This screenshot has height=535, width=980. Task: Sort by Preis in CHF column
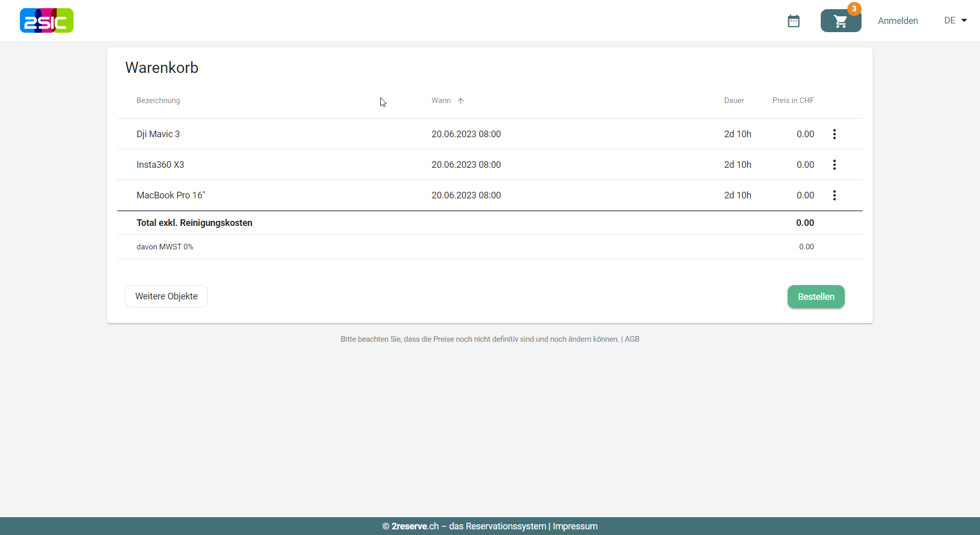tap(793, 100)
